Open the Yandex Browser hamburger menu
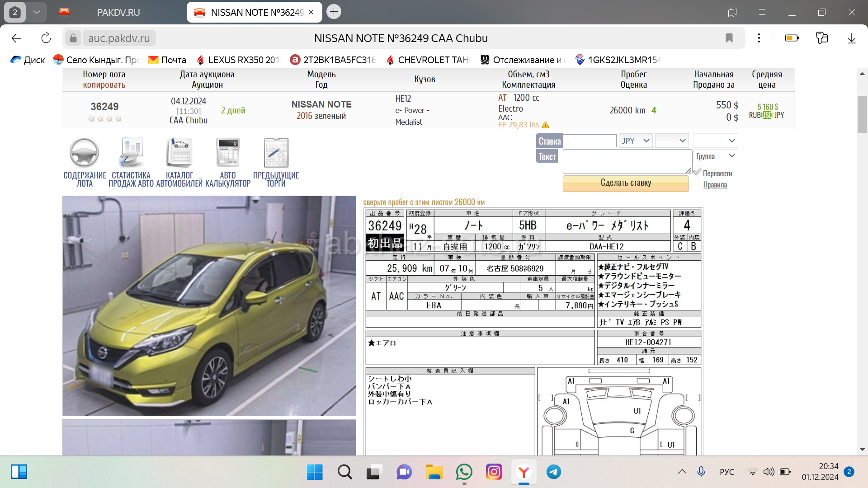The width and height of the screenshot is (868, 488). 762,12
